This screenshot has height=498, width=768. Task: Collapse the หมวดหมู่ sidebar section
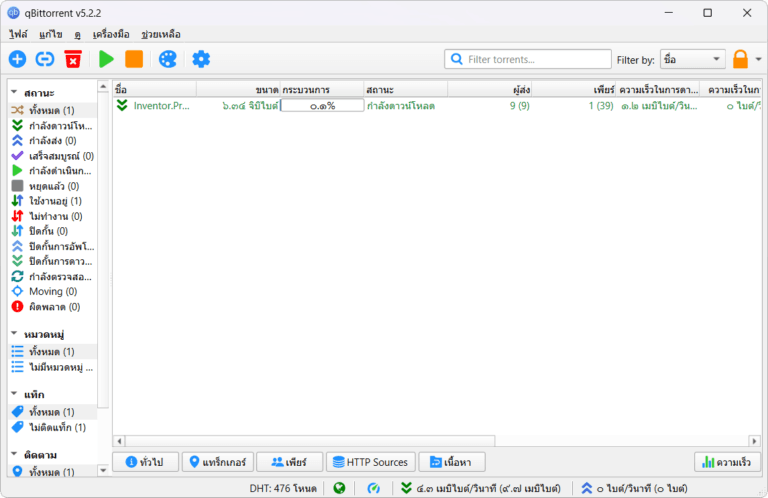pyautogui.click(x=14, y=333)
